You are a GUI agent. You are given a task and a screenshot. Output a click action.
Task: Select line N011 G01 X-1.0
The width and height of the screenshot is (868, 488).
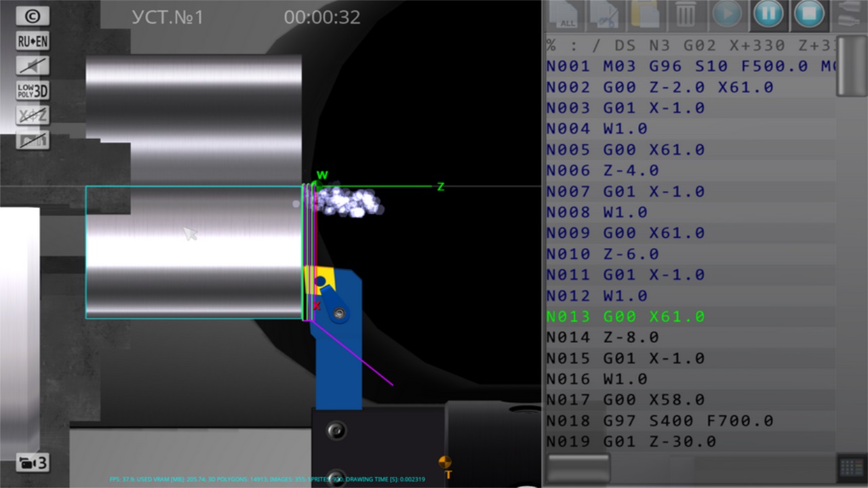tap(690, 275)
